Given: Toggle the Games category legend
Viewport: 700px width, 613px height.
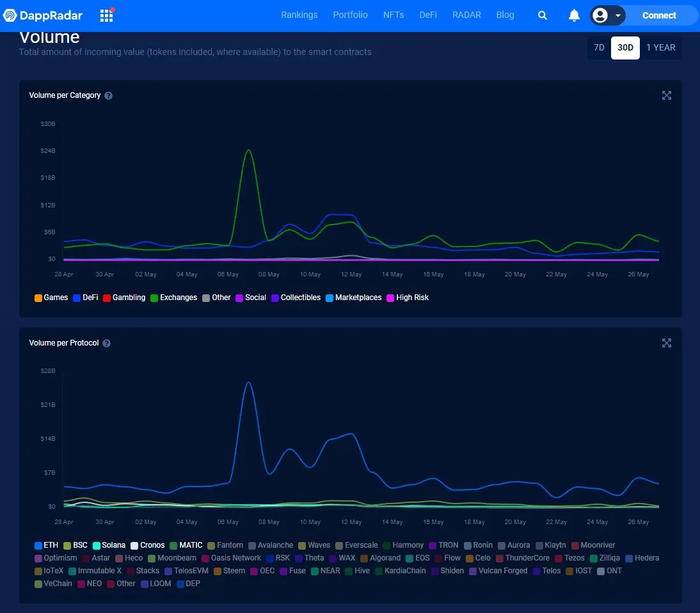Looking at the screenshot, I should tap(51, 298).
